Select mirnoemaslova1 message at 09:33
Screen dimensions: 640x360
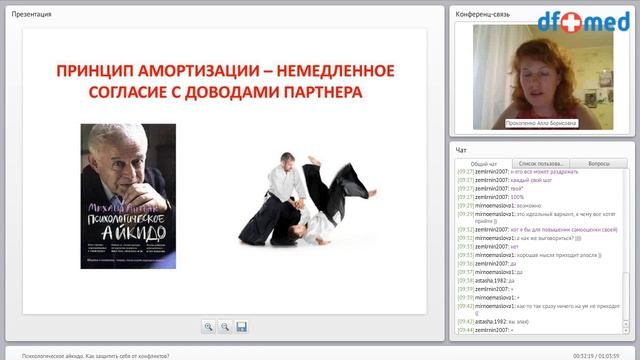tap(529, 255)
